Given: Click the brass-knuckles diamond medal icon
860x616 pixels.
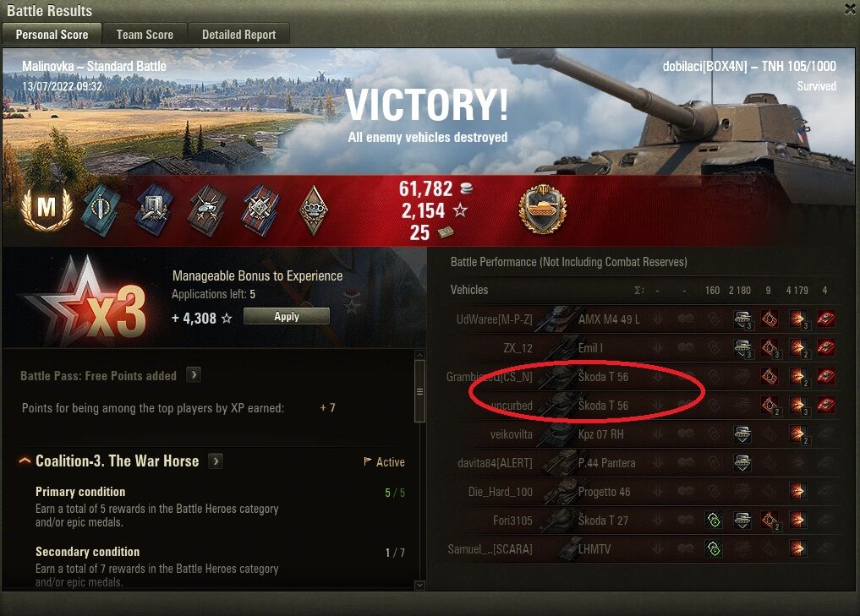Looking at the screenshot, I should click(x=314, y=210).
